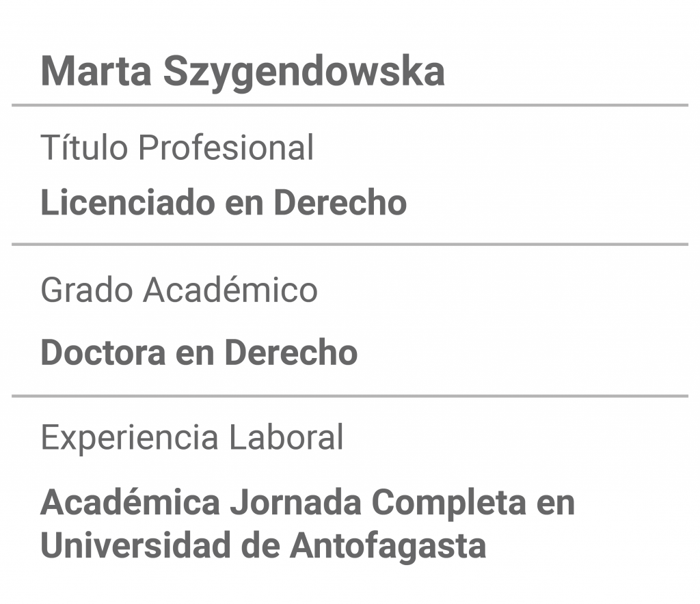Click the word Jornada
Image resolution: width=700 pixels, height=604 pixels.
295,503
